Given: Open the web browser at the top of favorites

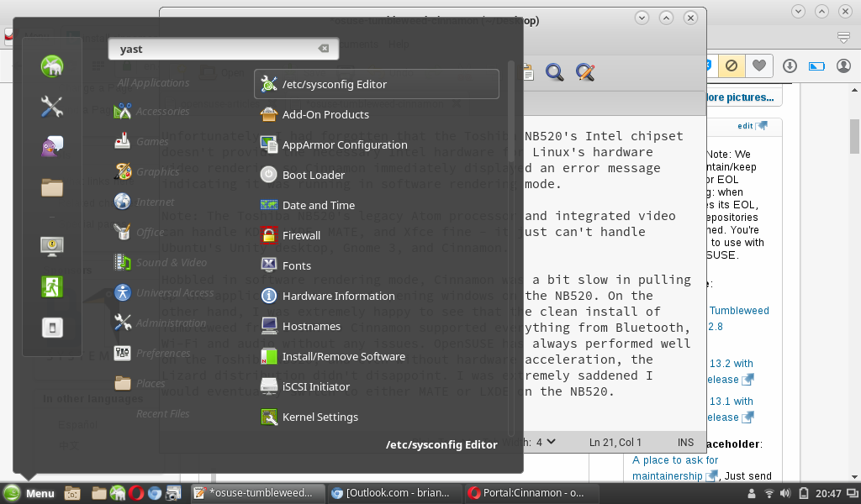Looking at the screenshot, I should 53,66.
